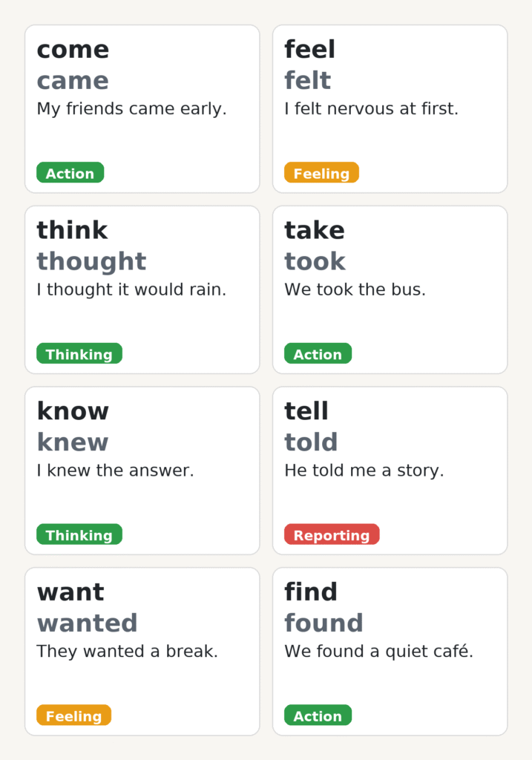Select the past form "felt"

pos(308,80)
